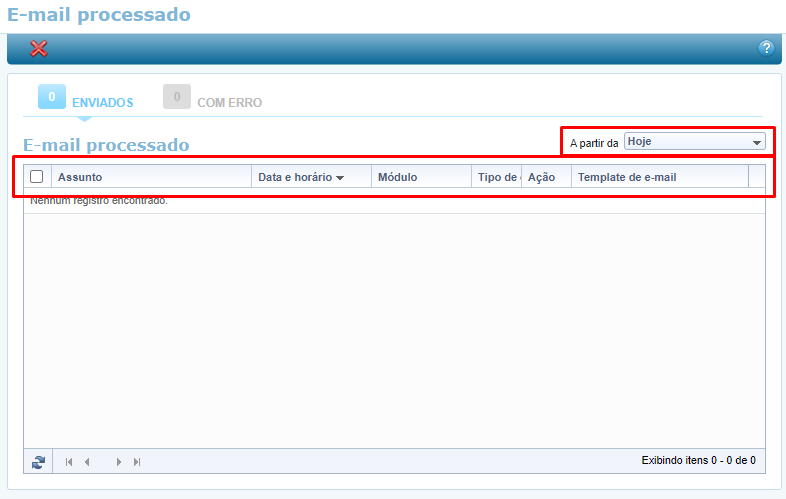Switch to the COM ERRO tab

230,102
